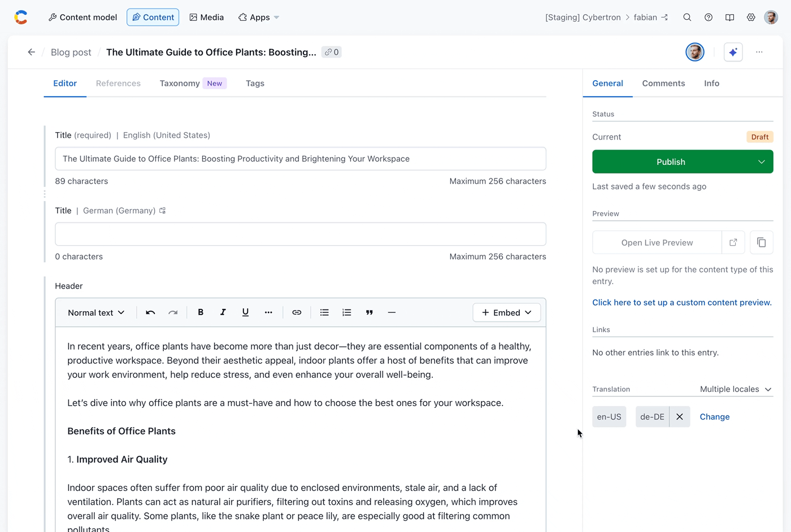Screen dimensions: 791x532
Task: Click Change next to the locales
Action: click(x=714, y=417)
